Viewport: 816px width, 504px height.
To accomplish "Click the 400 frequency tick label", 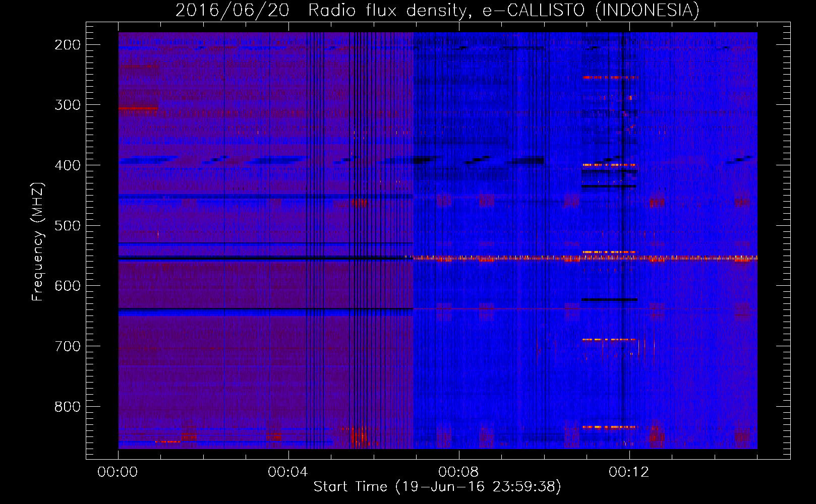I will point(68,165).
